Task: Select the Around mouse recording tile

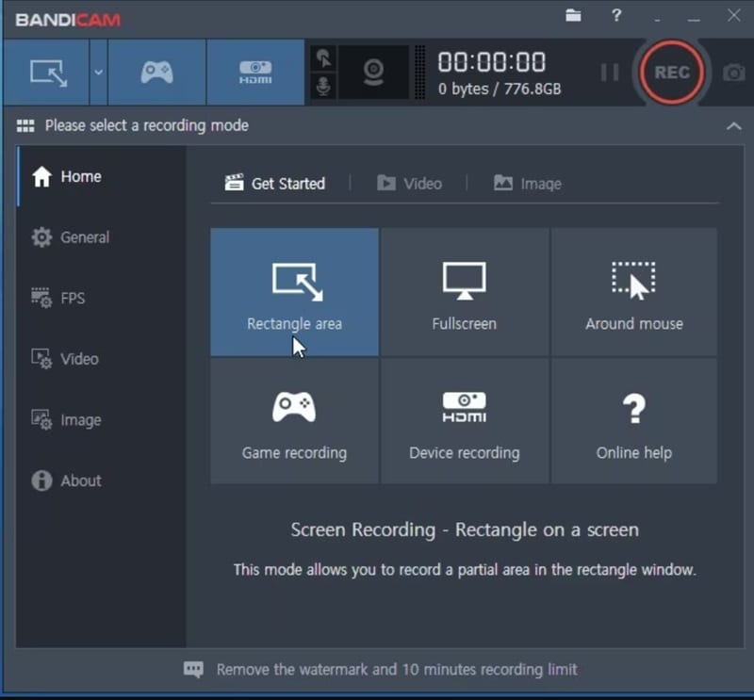Action: point(634,291)
